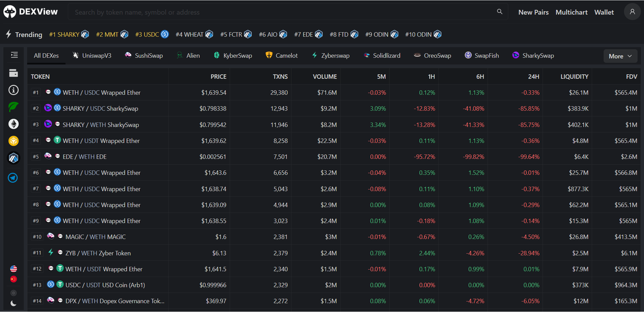
Task: Collapse the sidebar menu icon
Action: [14, 55]
